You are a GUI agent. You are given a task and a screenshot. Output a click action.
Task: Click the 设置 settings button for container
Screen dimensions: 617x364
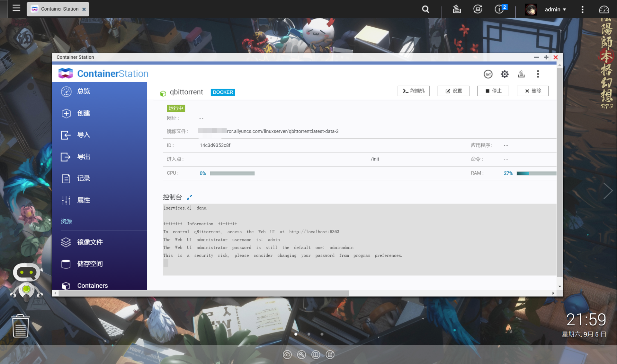coord(453,91)
